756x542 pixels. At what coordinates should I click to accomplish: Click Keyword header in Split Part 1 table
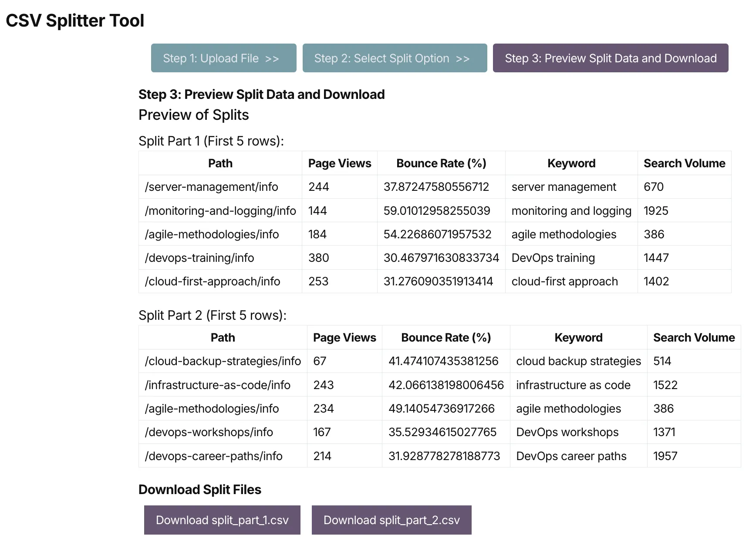pyautogui.click(x=571, y=163)
